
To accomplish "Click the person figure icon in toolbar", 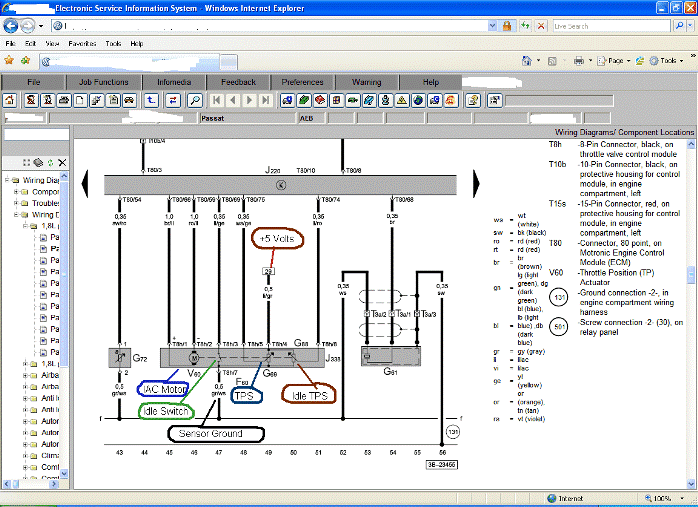I will (386, 100).
